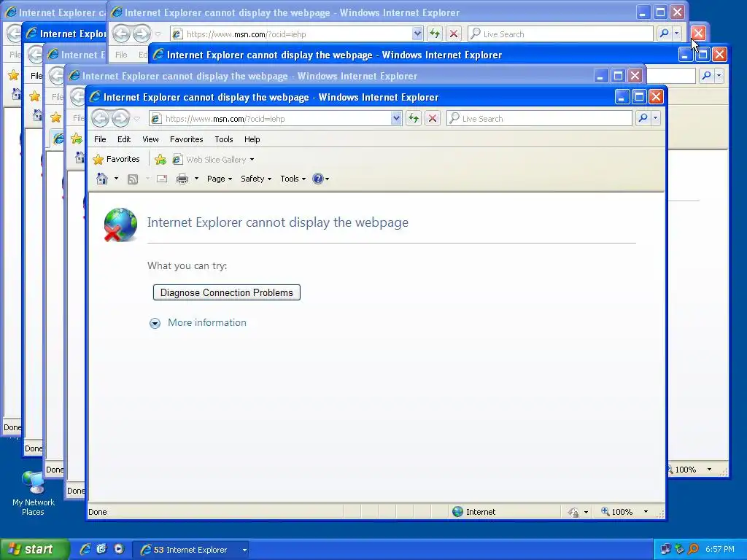
Task: Click Home icon in command bar
Action: coord(102,179)
